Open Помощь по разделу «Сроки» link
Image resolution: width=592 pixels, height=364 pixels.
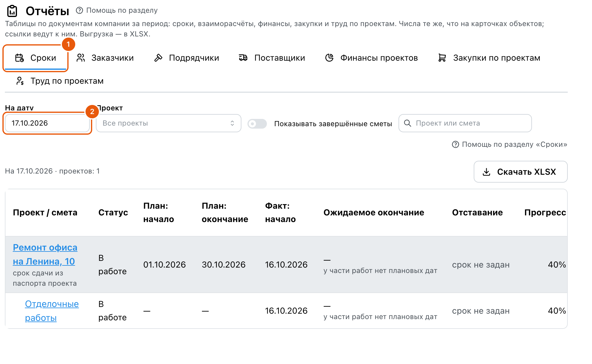point(510,144)
